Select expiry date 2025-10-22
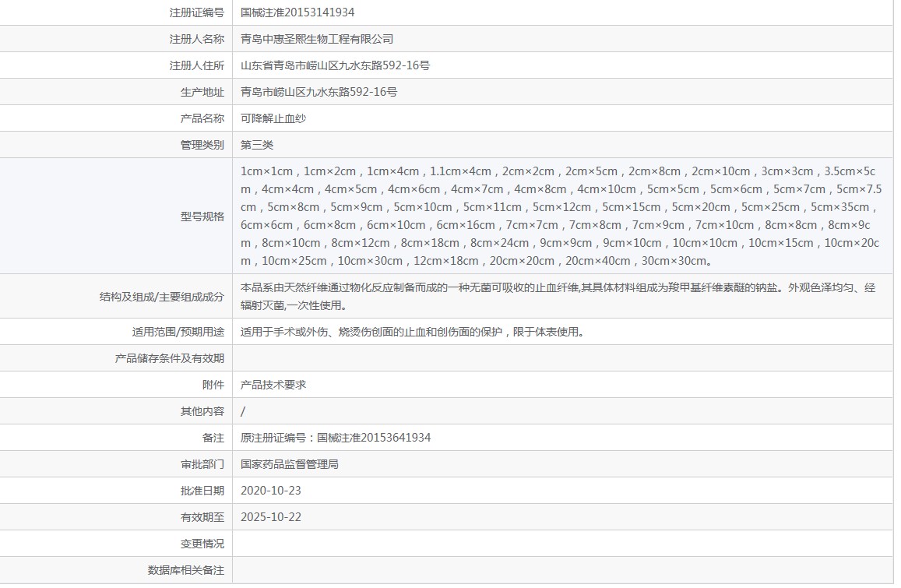 tap(271, 516)
